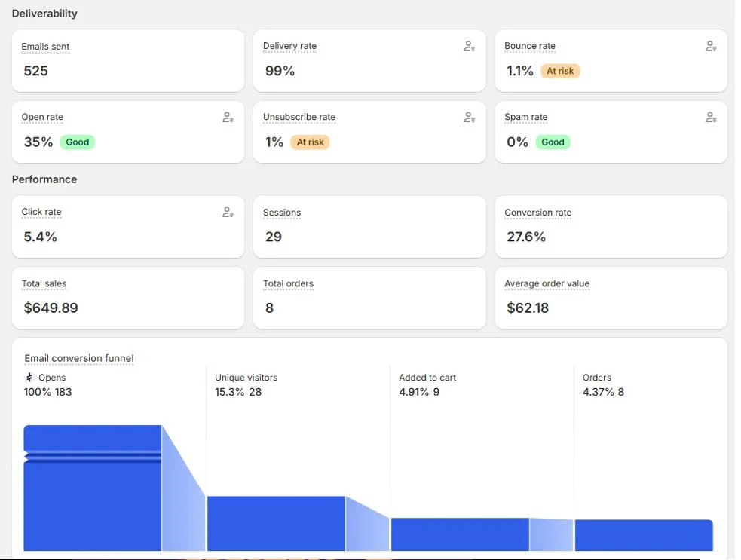741x560 pixels.
Task: Click the At risk badge on Unsubscribe rate
Action: (310, 142)
